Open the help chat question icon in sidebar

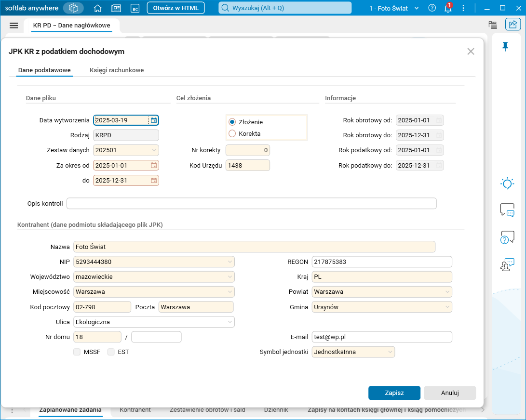(x=507, y=237)
